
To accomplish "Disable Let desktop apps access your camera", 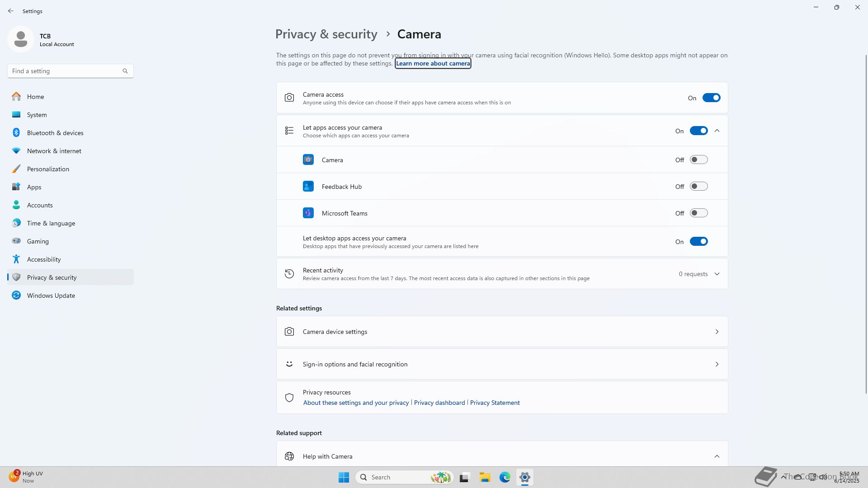I will 698,241.
